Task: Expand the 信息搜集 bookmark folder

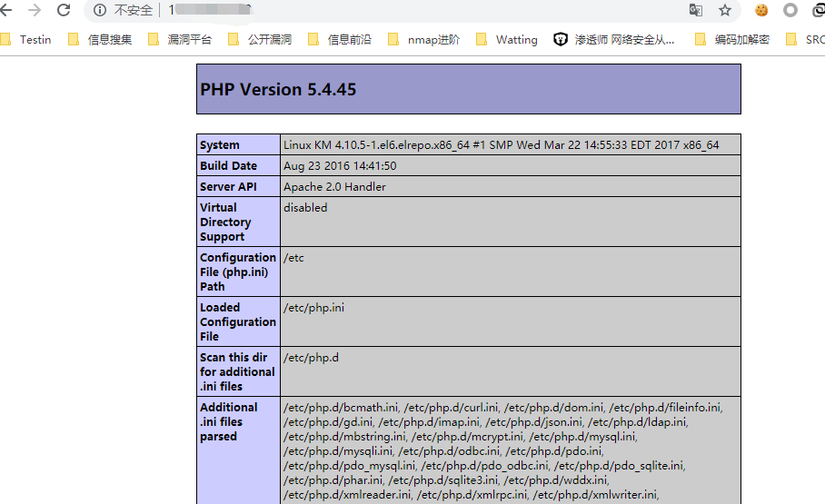Action: 100,40
